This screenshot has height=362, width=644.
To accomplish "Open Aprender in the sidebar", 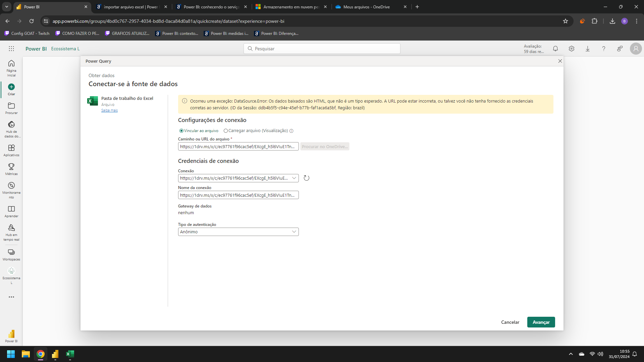I will pyautogui.click(x=11, y=212).
